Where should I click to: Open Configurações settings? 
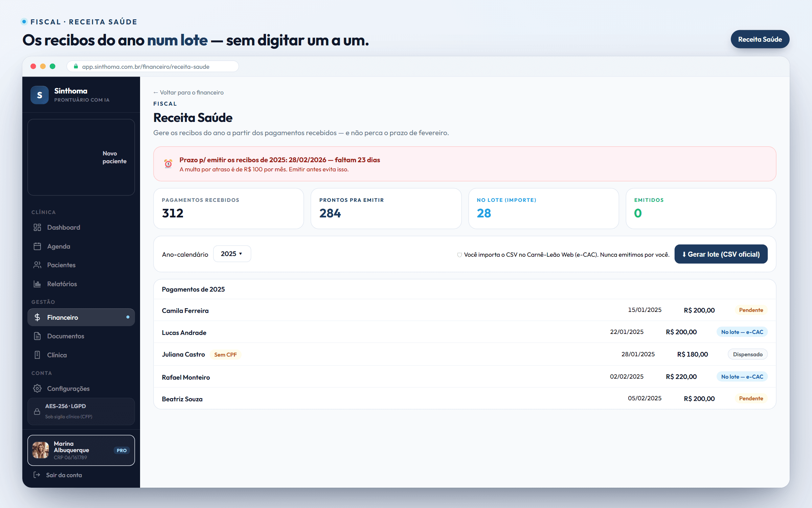pos(81,388)
